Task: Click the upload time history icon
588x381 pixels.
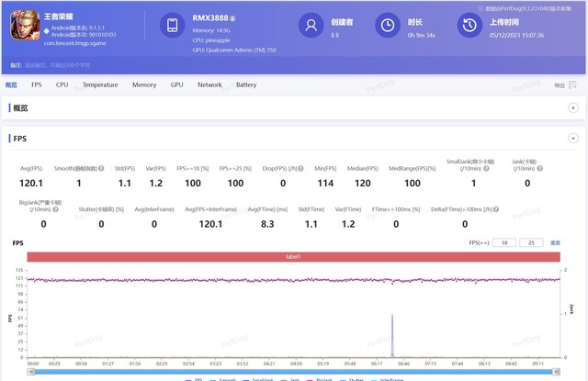Action: [x=469, y=26]
